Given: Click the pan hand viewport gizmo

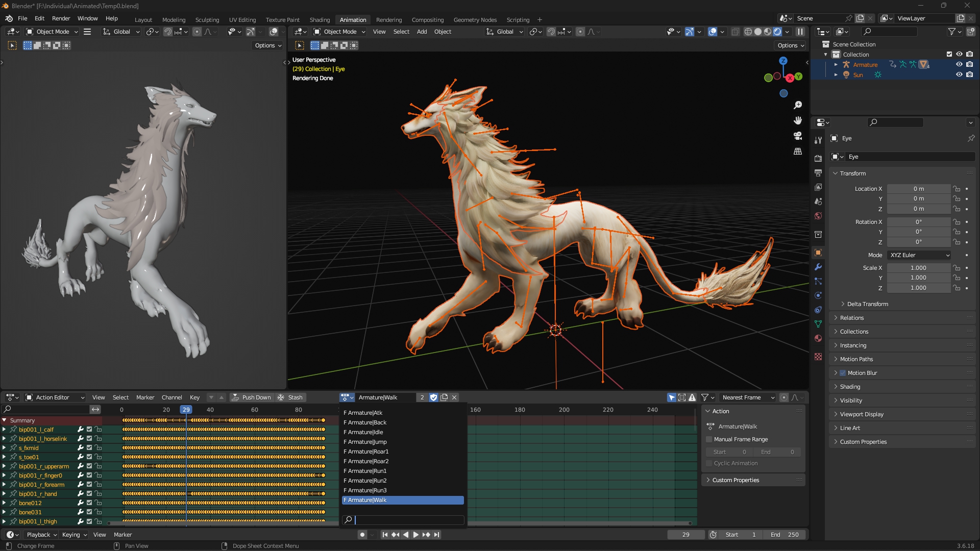Looking at the screenshot, I should (x=798, y=120).
